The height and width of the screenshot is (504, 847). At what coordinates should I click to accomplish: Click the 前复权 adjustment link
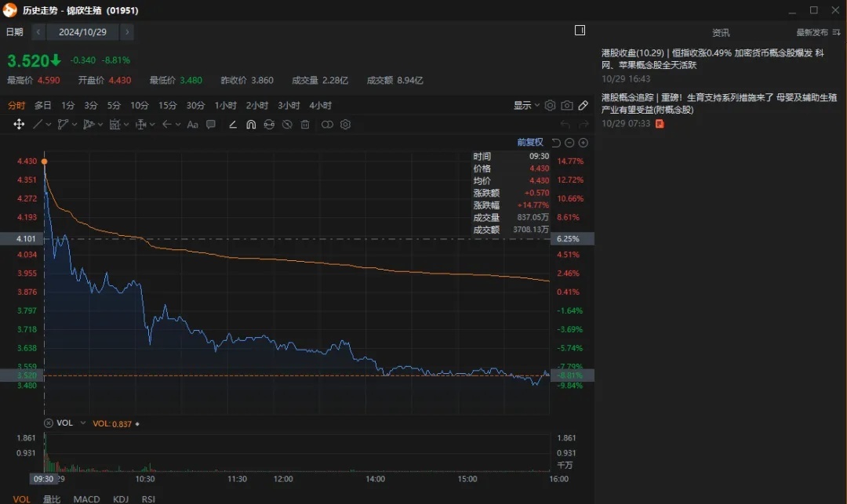click(530, 143)
